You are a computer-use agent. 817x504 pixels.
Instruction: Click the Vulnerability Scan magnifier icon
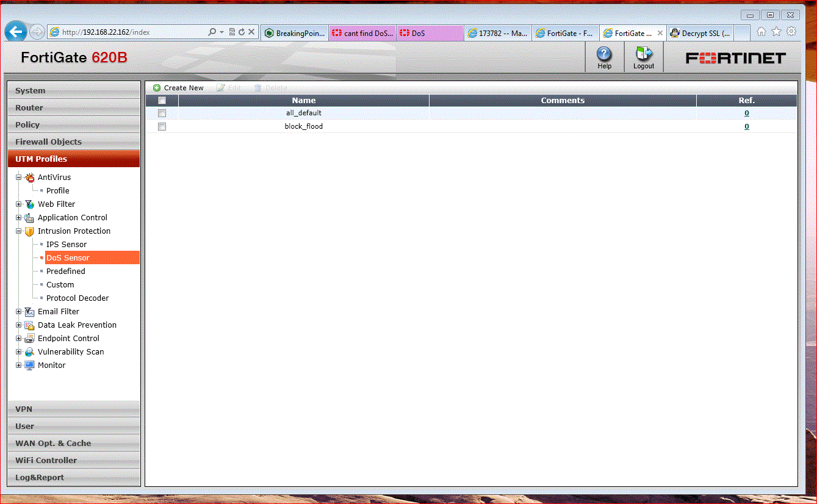[x=29, y=352]
